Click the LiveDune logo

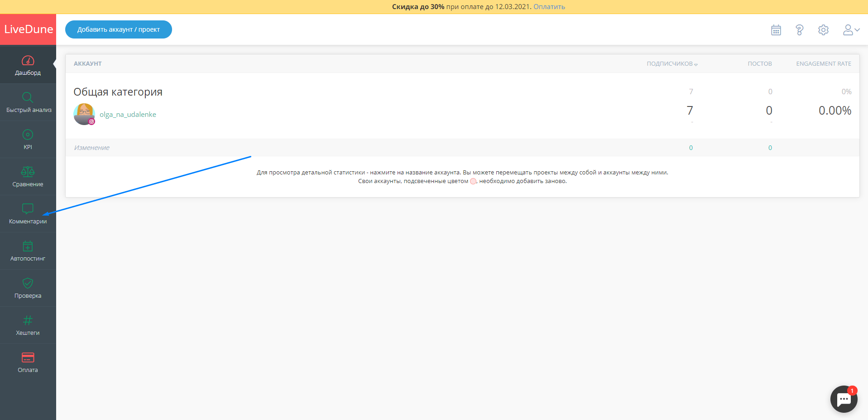[28, 29]
